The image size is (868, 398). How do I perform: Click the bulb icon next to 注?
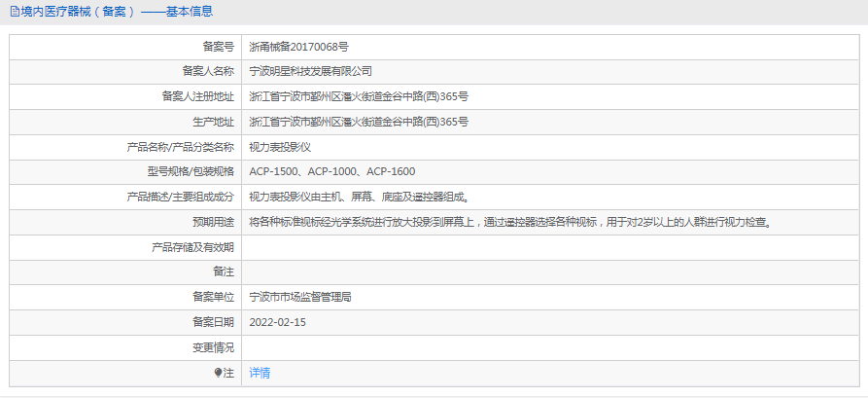218,373
